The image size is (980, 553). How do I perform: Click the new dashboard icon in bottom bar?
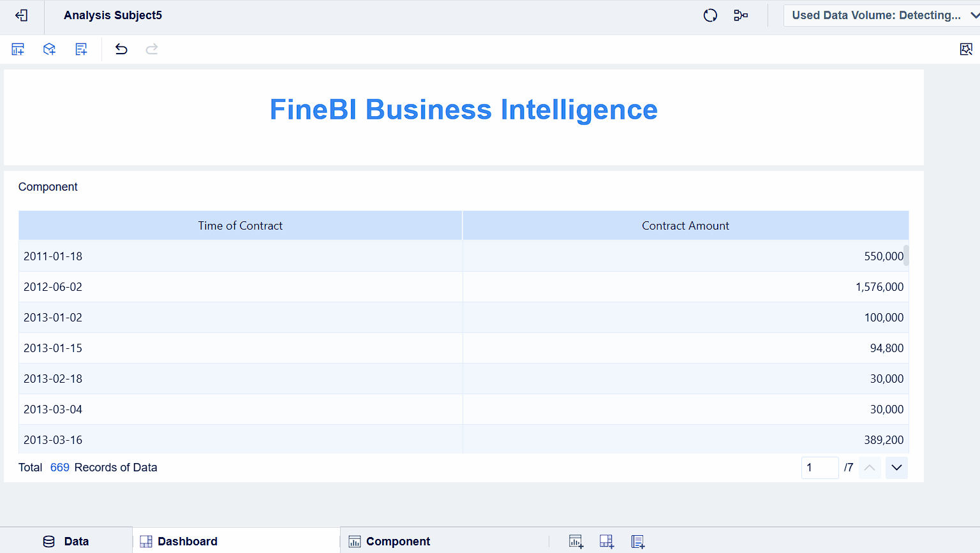[607, 542]
